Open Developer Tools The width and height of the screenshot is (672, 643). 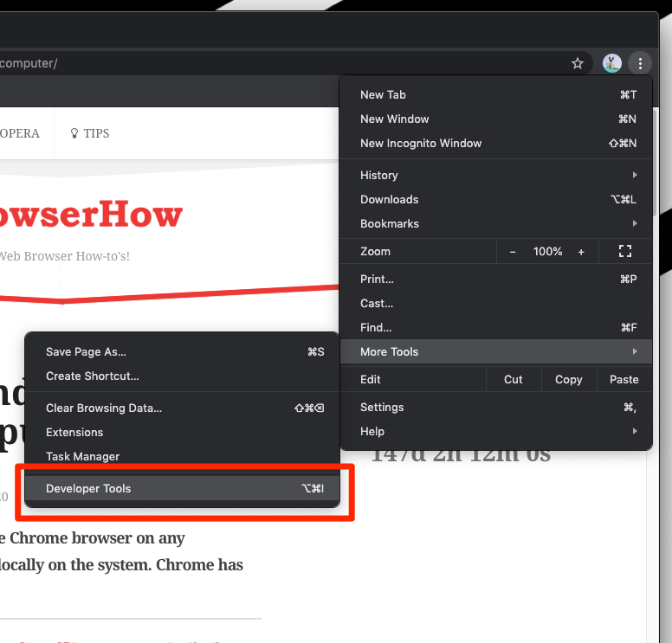point(183,488)
